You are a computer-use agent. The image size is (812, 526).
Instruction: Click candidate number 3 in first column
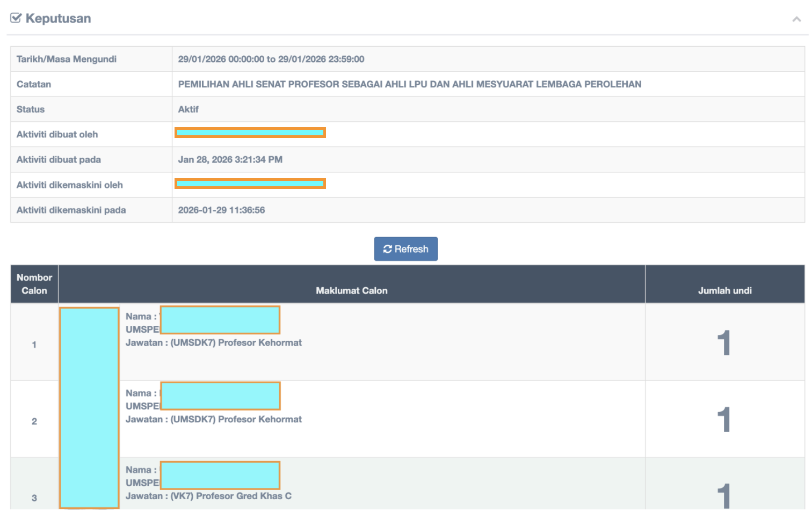(34, 498)
